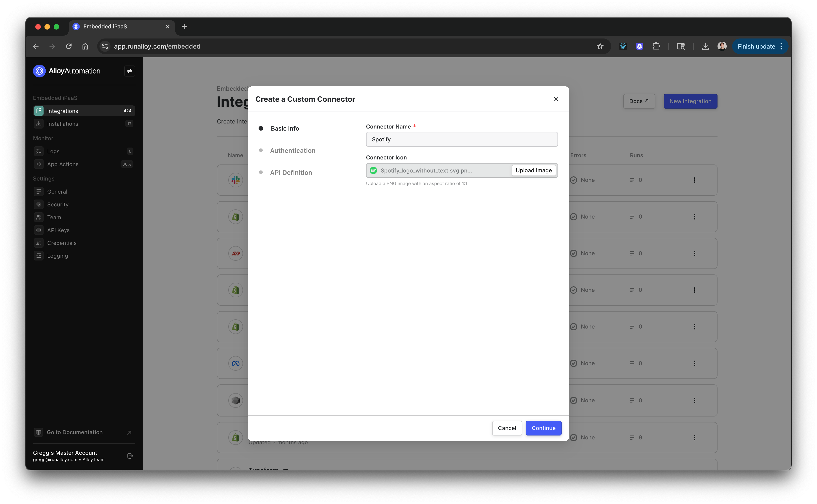
Task: Click the Continue button
Action: (543, 428)
